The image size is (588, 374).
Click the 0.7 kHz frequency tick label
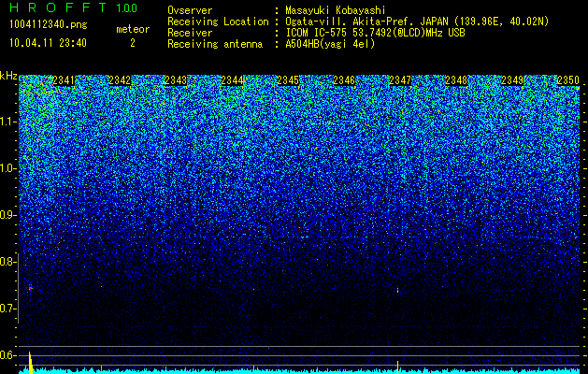(x=7, y=309)
